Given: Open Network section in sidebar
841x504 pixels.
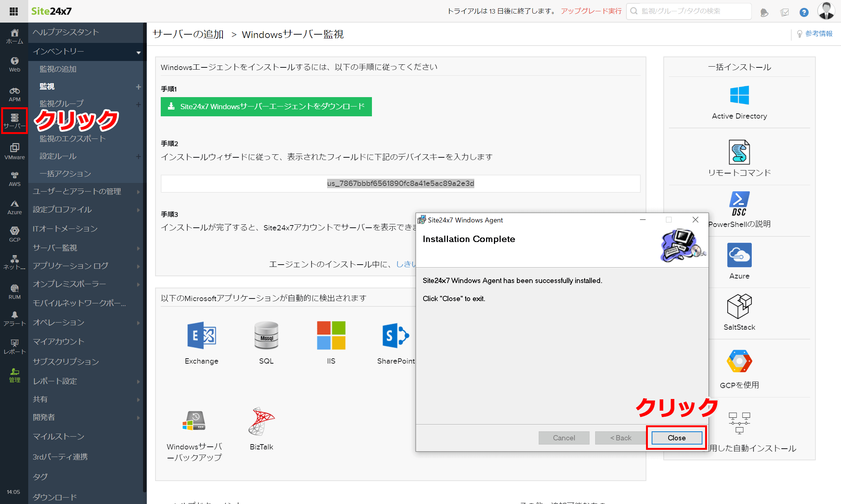Looking at the screenshot, I should [x=14, y=262].
